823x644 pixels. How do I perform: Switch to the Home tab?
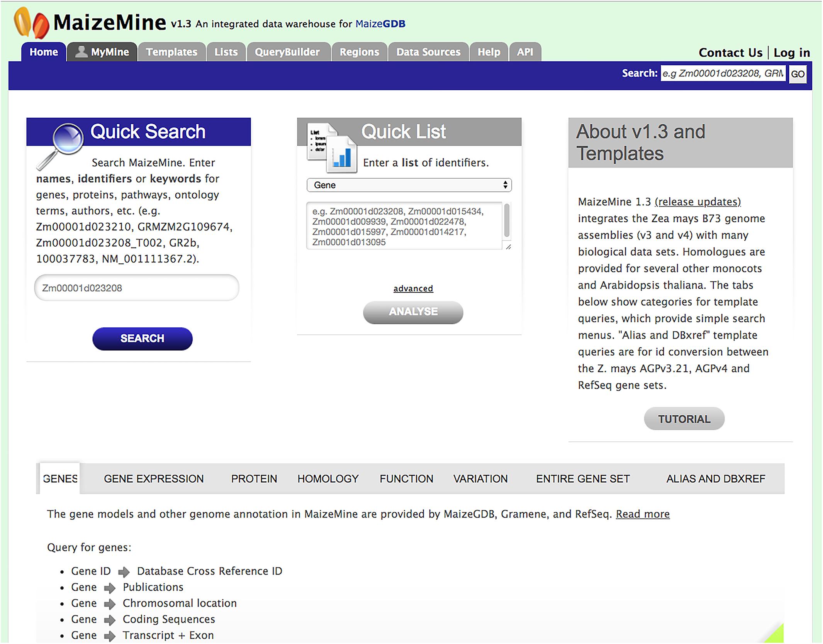44,52
